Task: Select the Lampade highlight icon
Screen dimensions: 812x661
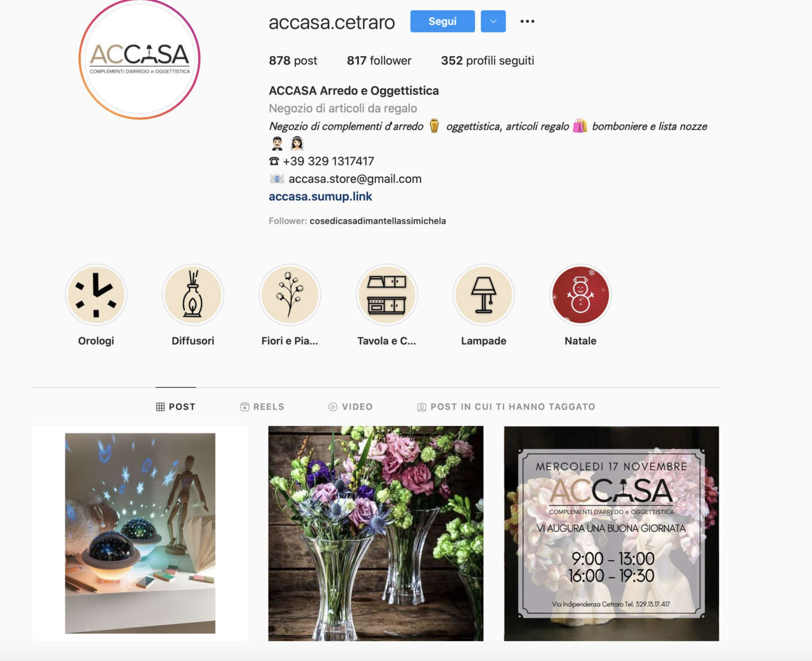Action: 483,295
